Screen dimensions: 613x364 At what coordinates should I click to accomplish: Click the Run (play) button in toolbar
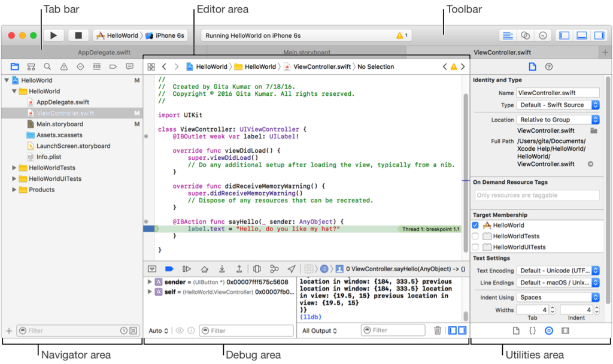click(53, 35)
